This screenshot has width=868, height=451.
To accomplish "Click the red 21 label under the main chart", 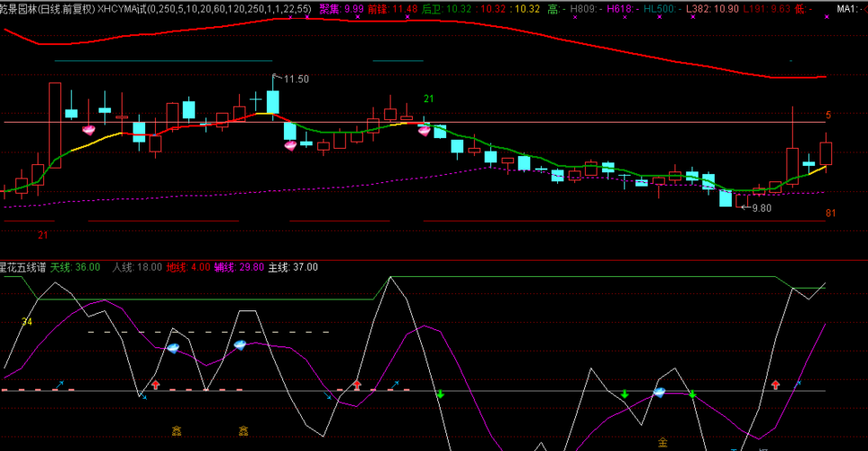I will tap(42, 235).
